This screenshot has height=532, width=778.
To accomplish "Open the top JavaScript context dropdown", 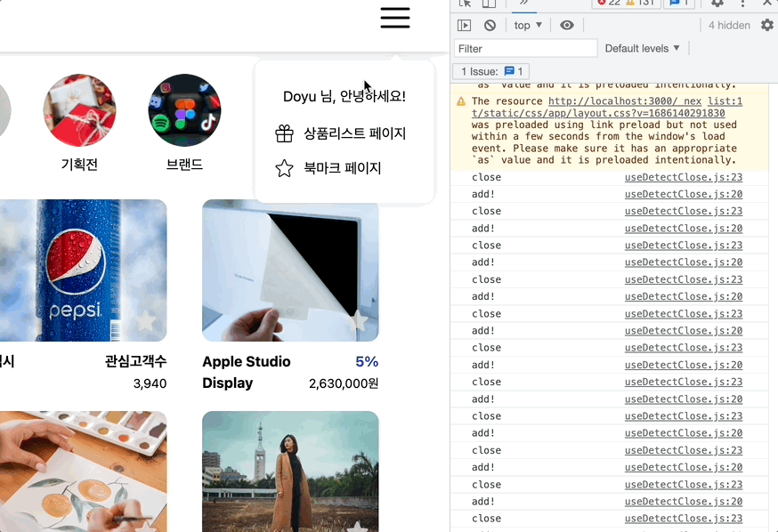I will tap(528, 25).
